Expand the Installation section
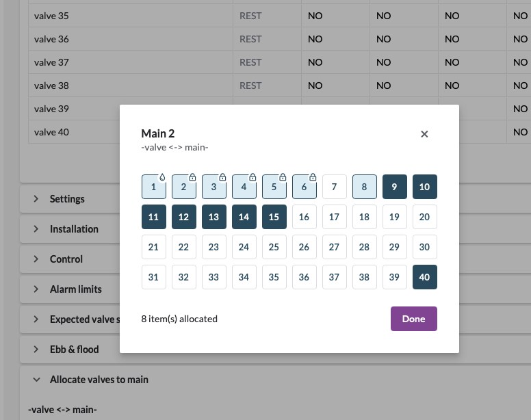This screenshot has height=420, width=531. tap(74, 229)
